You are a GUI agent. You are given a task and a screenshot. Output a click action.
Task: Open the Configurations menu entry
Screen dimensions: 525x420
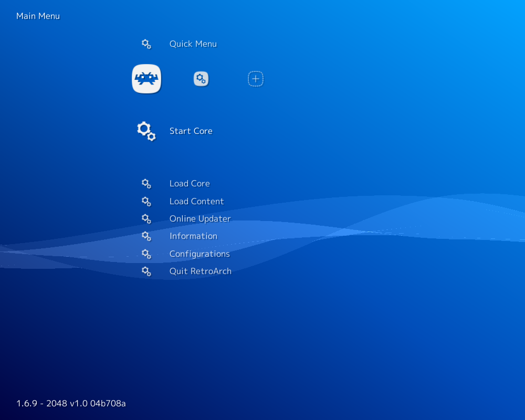click(199, 254)
